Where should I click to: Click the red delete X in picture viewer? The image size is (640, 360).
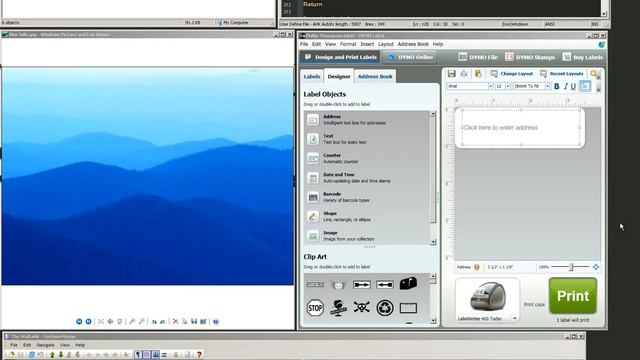176,322
